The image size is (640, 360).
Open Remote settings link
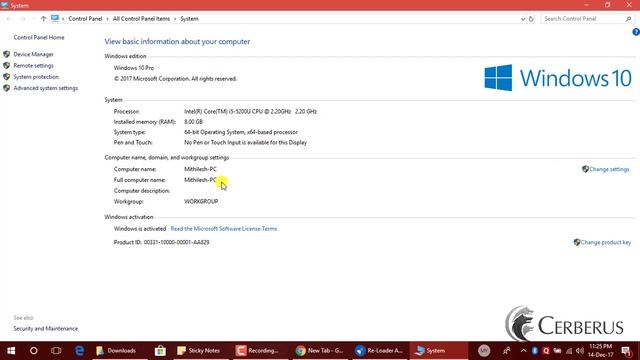33,66
